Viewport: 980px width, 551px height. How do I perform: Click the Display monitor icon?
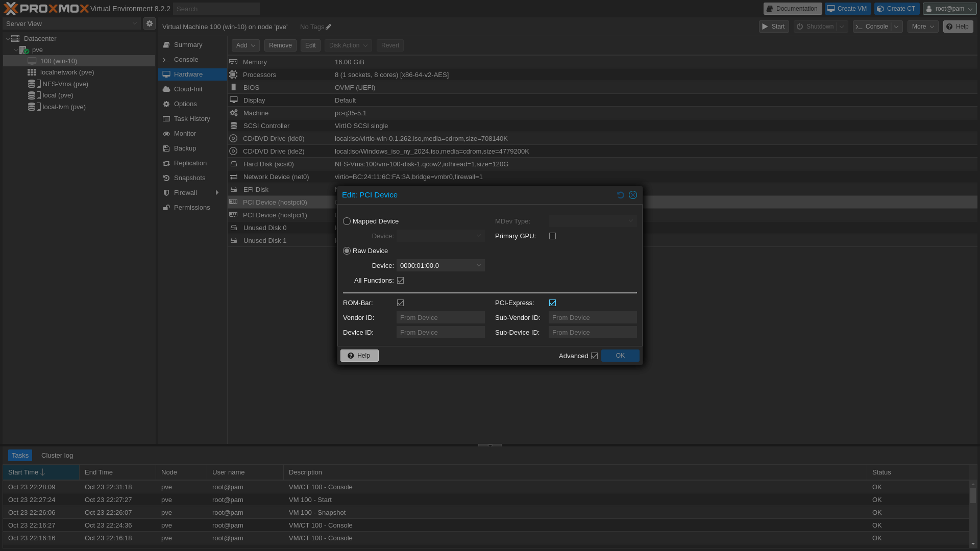pos(233,100)
